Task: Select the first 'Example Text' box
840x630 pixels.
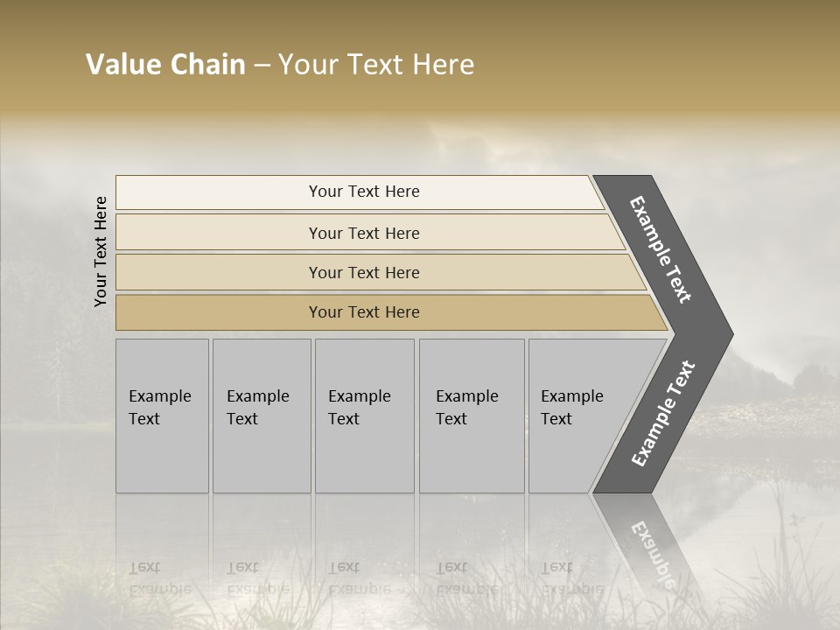Action: pyautogui.click(x=162, y=416)
